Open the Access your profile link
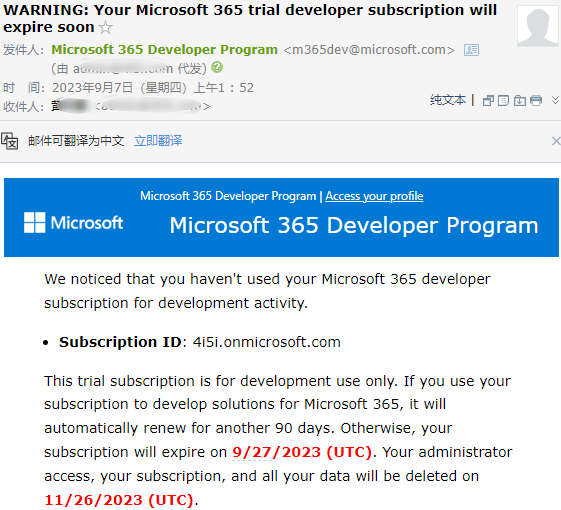Screen dimensions: 561x510 374,196
